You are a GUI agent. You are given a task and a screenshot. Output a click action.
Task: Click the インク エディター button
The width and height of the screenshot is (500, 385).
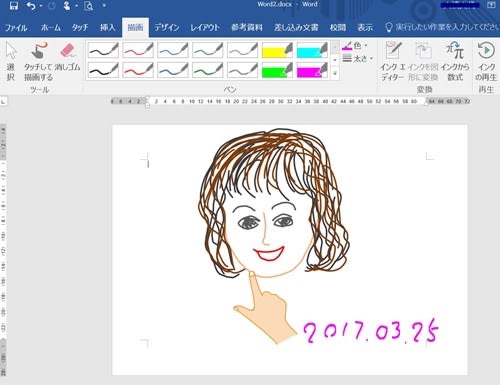393,62
